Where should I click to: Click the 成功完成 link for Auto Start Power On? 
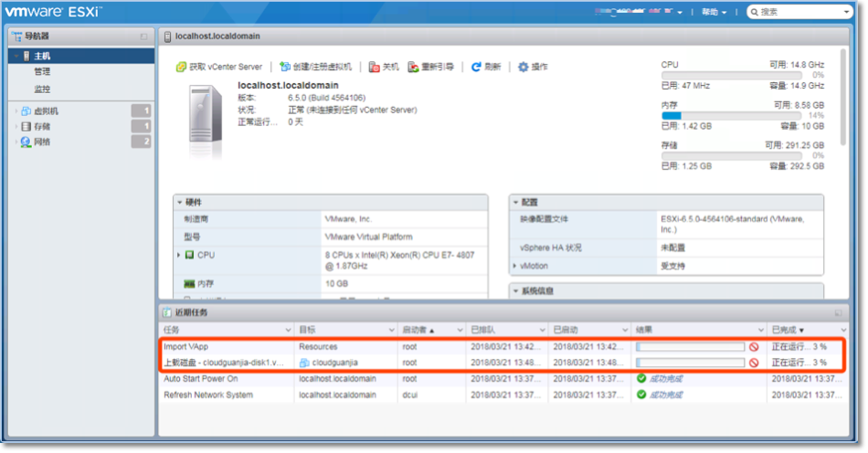[x=666, y=379]
